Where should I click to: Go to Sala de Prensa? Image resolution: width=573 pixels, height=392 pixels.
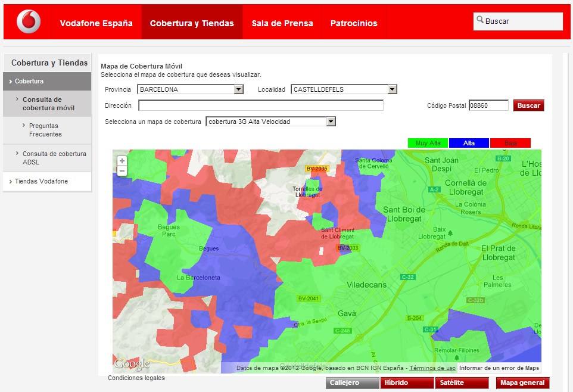coord(282,23)
